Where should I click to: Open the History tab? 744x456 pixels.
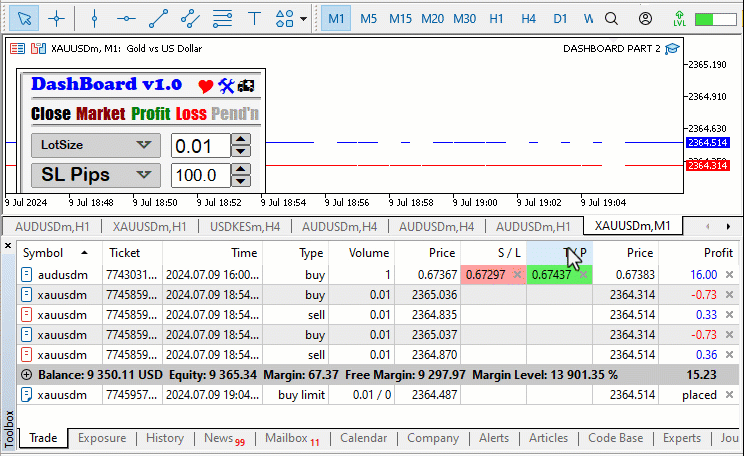(165, 438)
